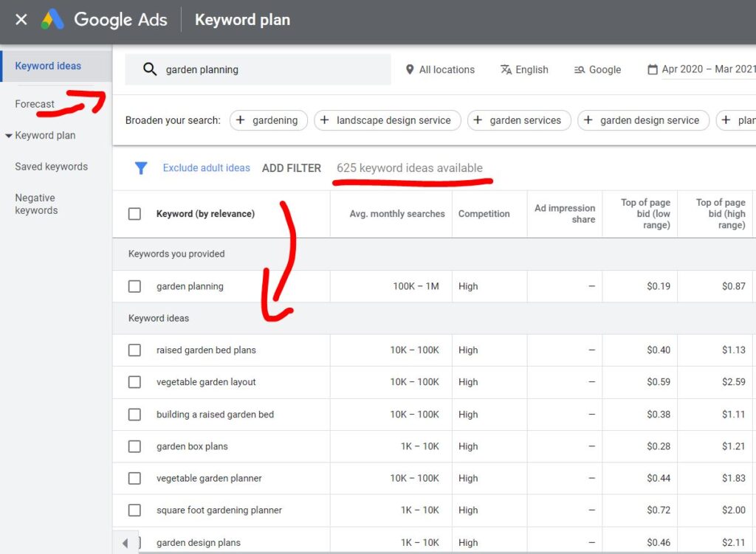Open the Google network selector icon
This screenshot has height=554, width=756.
click(578, 69)
